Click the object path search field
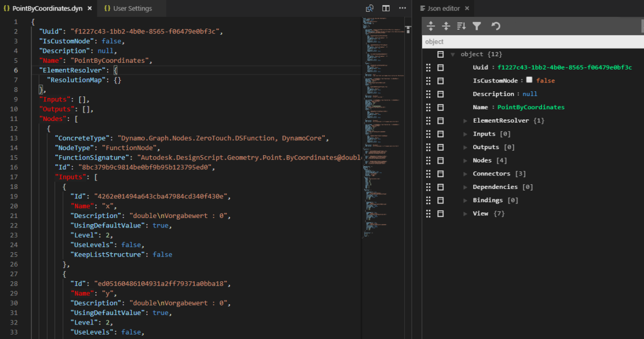The height and width of the screenshot is (339, 644). click(533, 41)
